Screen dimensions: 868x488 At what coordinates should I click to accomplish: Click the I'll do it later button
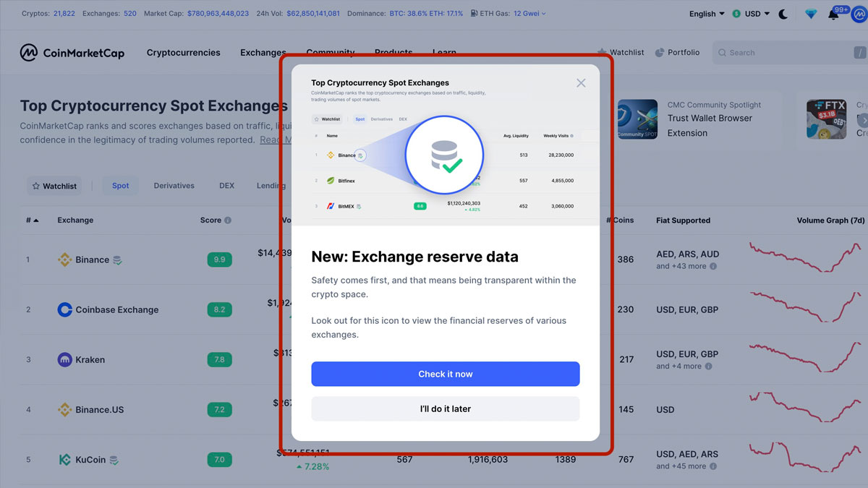tap(445, 408)
